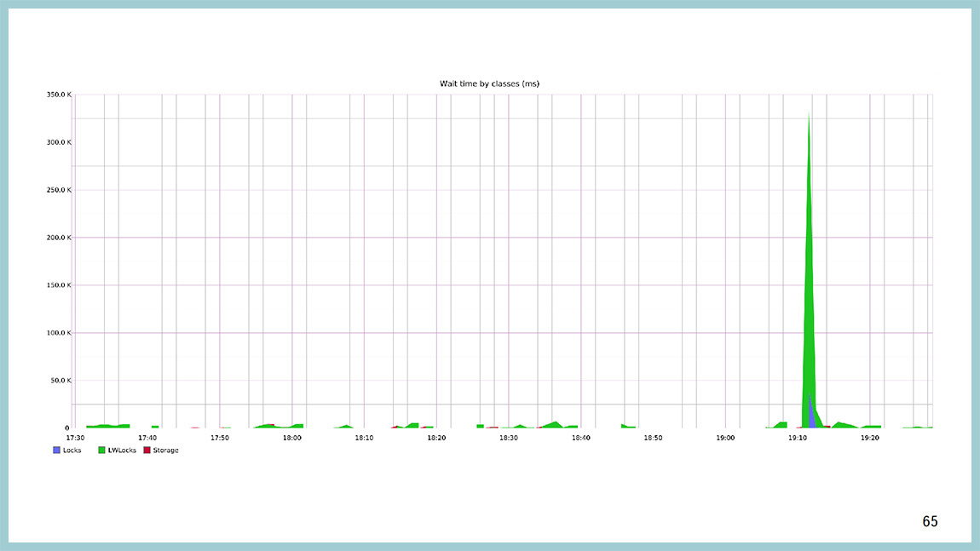The image size is (980, 551).
Task: Click the y-axis label '350.0 K'
Action: pyautogui.click(x=60, y=95)
